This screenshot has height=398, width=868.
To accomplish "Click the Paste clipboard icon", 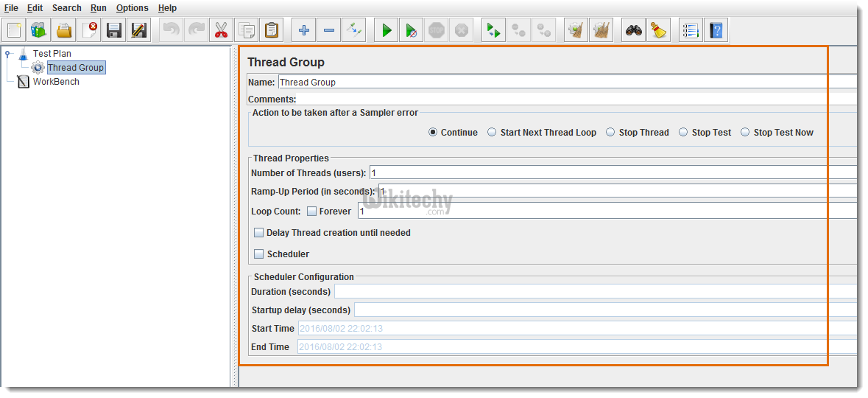I will (272, 30).
